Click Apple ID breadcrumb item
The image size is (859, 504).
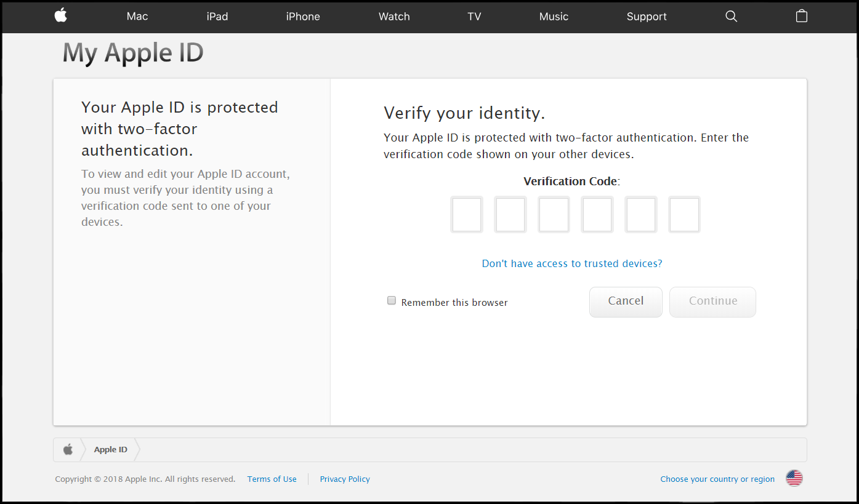(111, 450)
